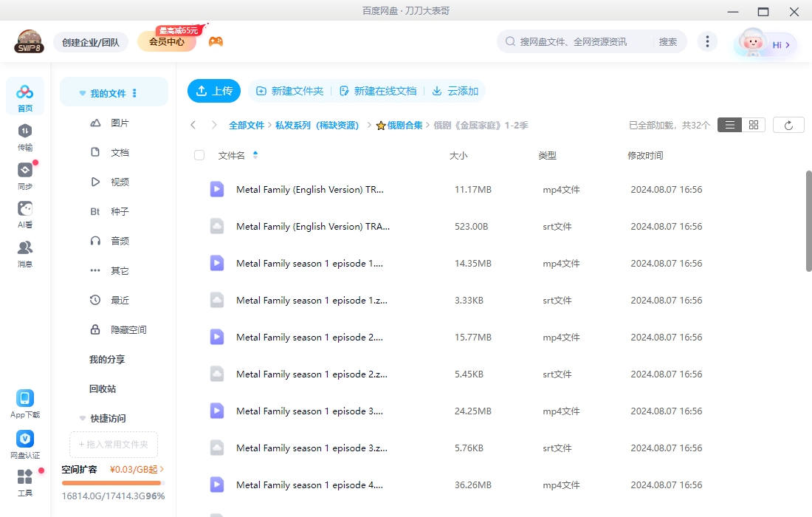
Task: Click the 上传 upload button
Action: 214,91
